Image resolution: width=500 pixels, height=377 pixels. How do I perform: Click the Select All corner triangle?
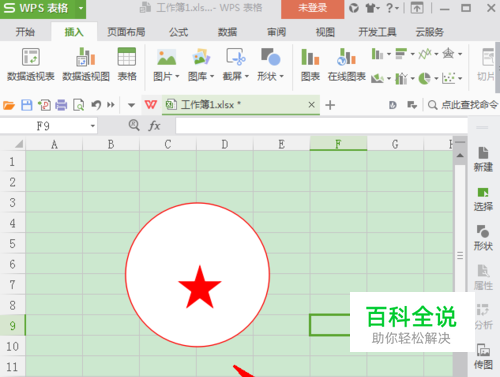point(19,144)
